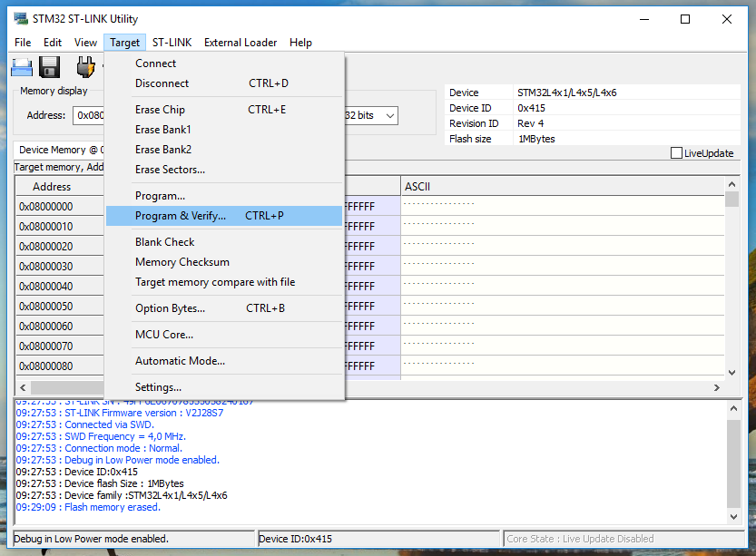
Task: Open the External Loader menu
Action: (241, 43)
